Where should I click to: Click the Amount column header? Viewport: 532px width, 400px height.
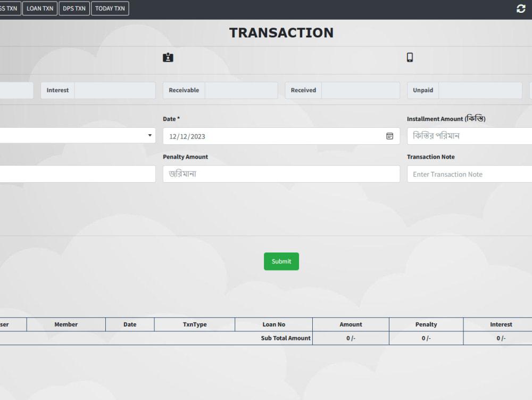click(351, 324)
